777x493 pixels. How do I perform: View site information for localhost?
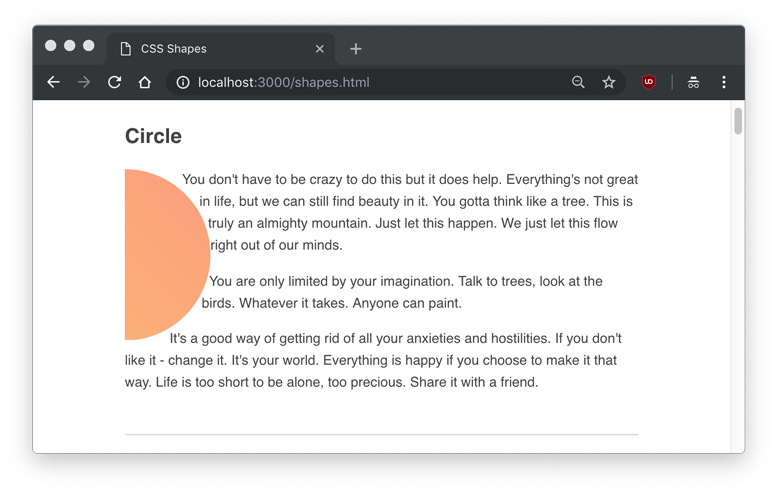click(x=183, y=82)
